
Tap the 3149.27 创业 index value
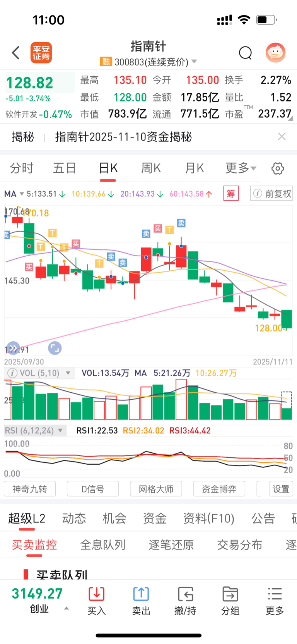tap(37, 593)
